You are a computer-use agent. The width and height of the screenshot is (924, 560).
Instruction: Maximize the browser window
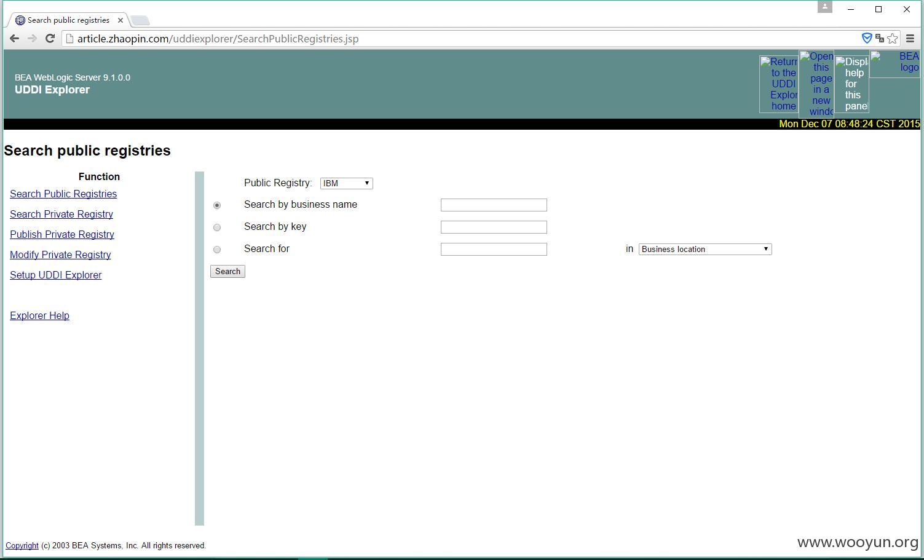pyautogui.click(x=879, y=9)
